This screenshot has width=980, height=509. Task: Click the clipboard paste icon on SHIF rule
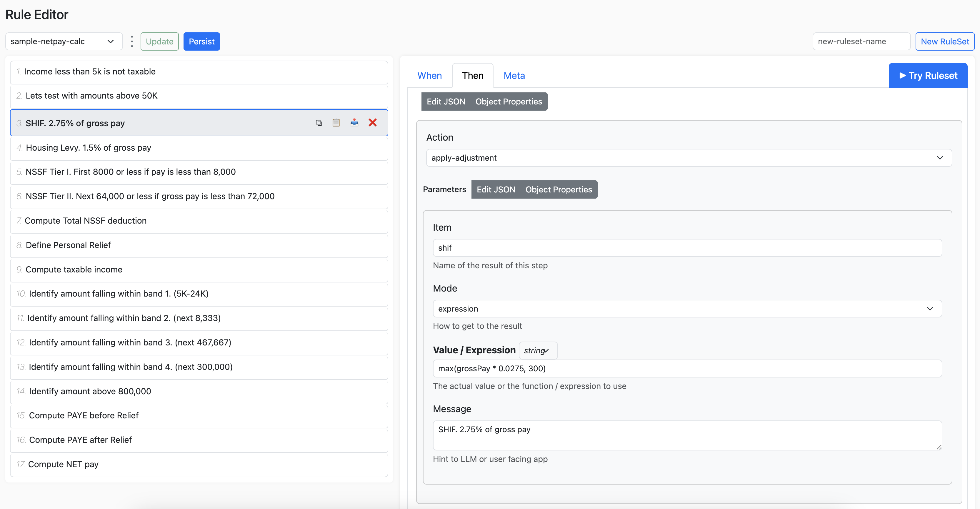[x=336, y=123]
